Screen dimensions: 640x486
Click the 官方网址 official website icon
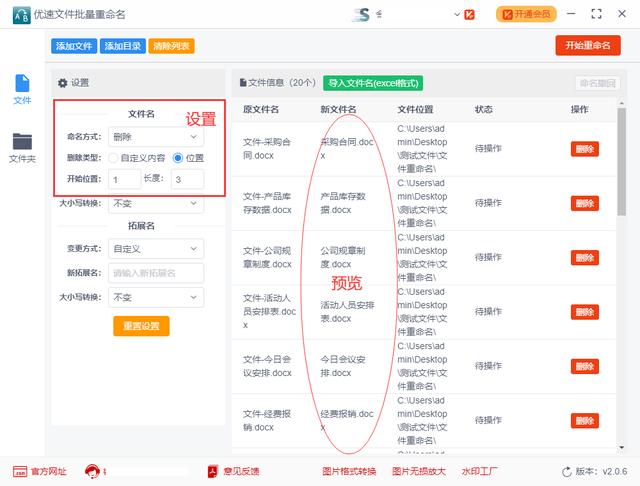[x=19, y=471]
